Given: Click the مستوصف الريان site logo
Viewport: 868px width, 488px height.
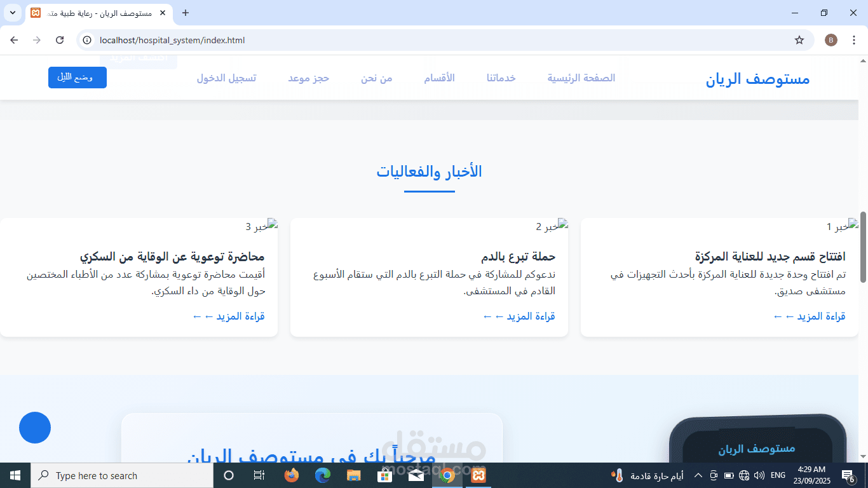Looking at the screenshot, I should (x=757, y=79).
